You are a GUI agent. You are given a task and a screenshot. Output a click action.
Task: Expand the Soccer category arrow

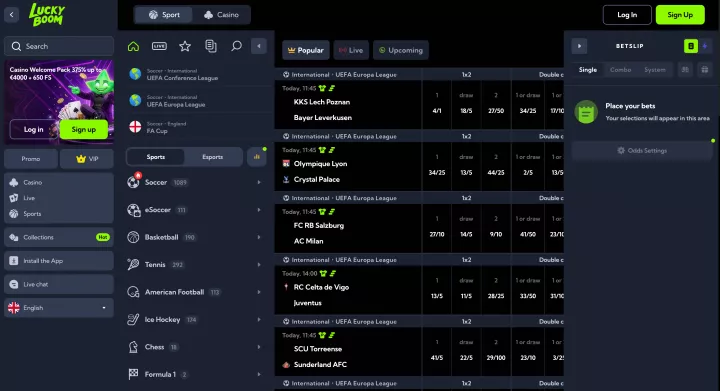click(259, 182)
